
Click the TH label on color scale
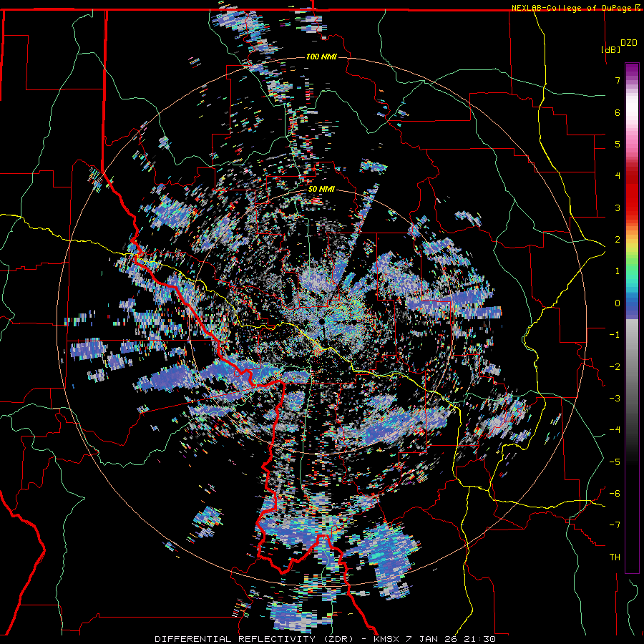tap(615, 557)
